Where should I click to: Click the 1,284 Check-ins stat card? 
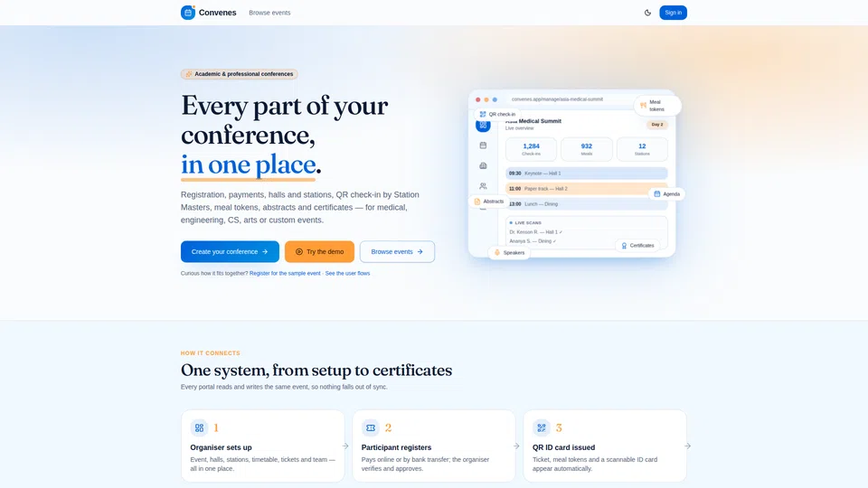(531, 149)
